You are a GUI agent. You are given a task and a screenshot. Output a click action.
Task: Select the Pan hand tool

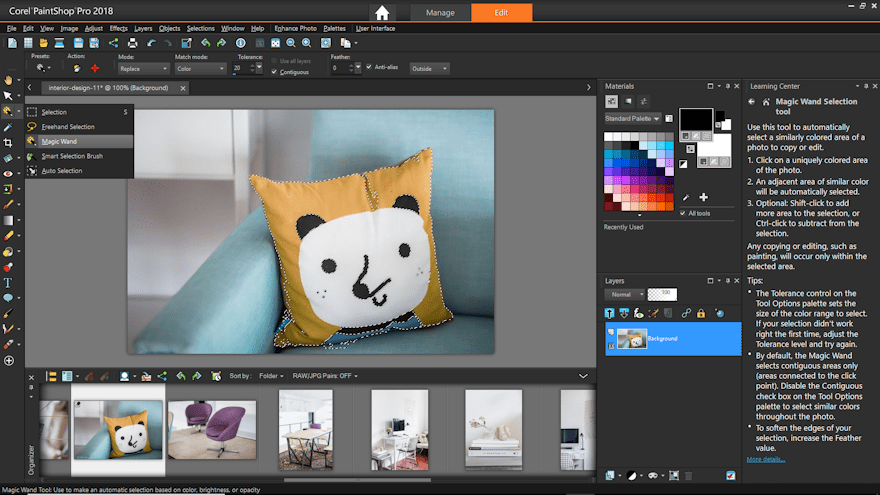pos(9,79)
